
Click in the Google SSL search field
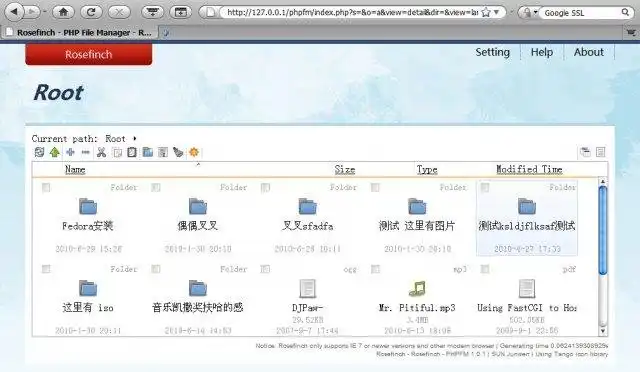[581, 13]
